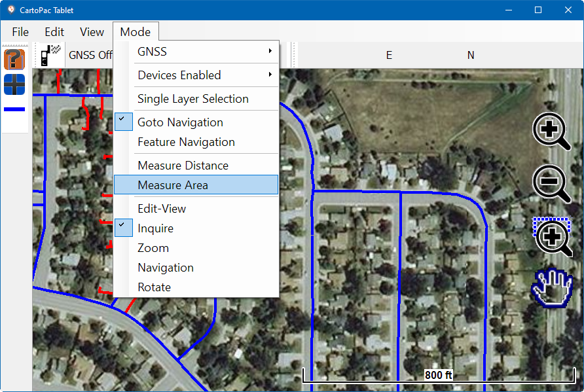The image size is (584, 392).
Task: Choose Measure Area from the menu
Action: tap(173, 185)
